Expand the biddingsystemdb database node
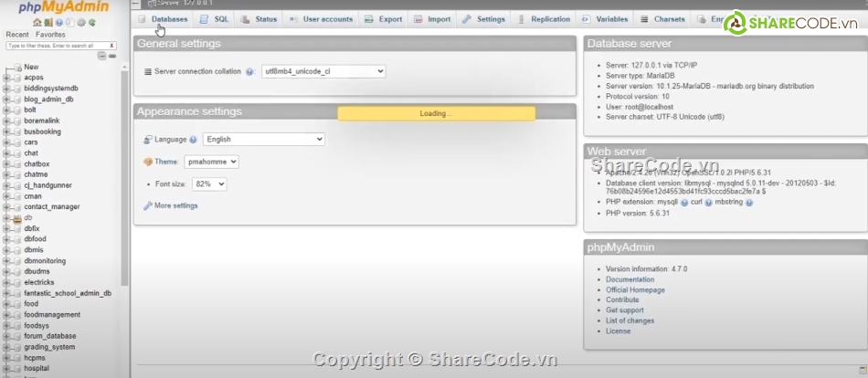 click(x=6, y=89)
